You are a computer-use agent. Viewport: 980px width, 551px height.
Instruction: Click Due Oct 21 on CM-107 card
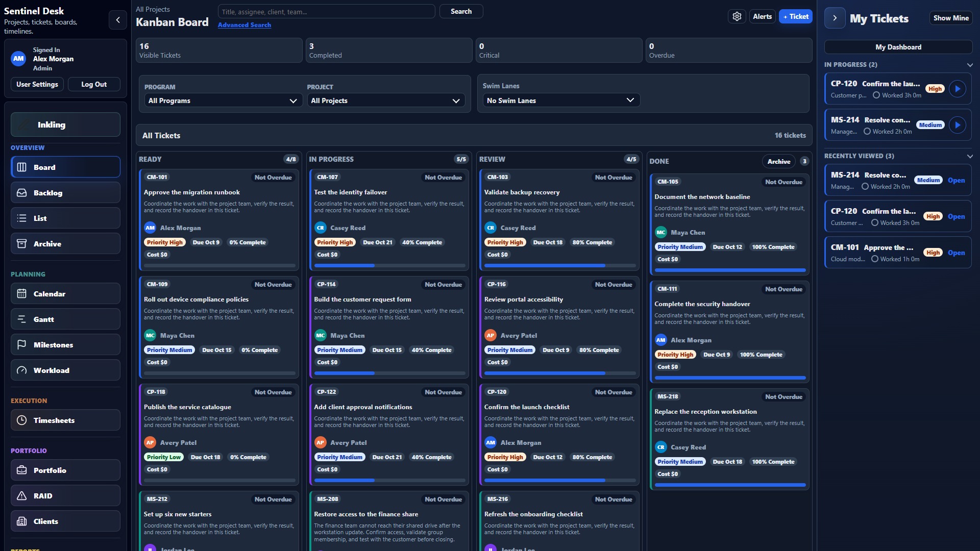[378, 242]
